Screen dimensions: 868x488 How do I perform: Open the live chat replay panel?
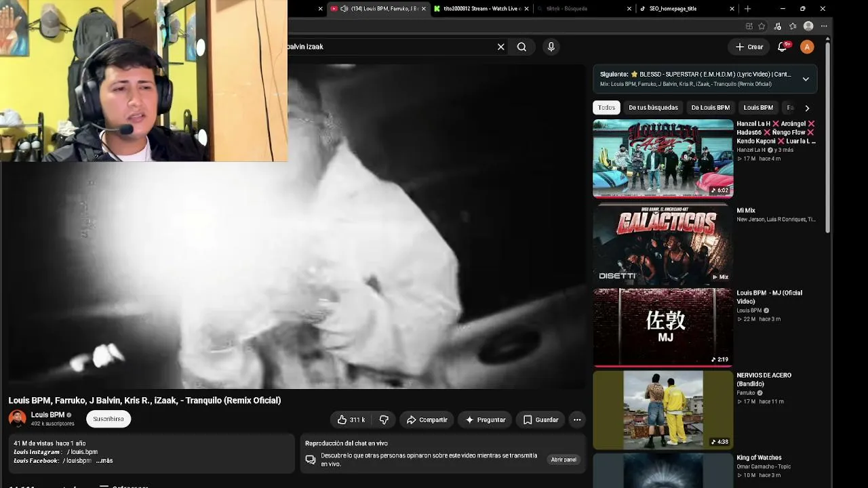(x=564, y=460)
